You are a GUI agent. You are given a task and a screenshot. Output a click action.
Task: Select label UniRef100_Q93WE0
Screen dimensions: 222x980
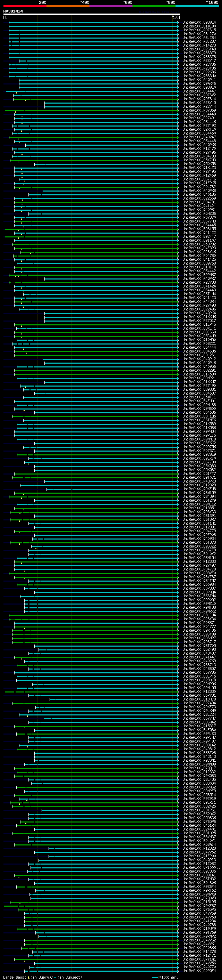coord(199,88)
